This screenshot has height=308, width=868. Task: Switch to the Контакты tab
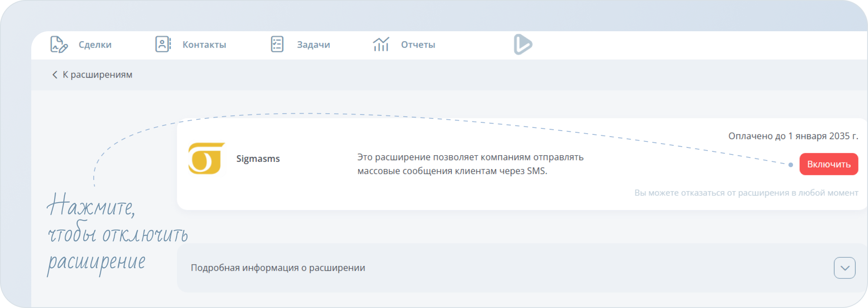point(204,45)
